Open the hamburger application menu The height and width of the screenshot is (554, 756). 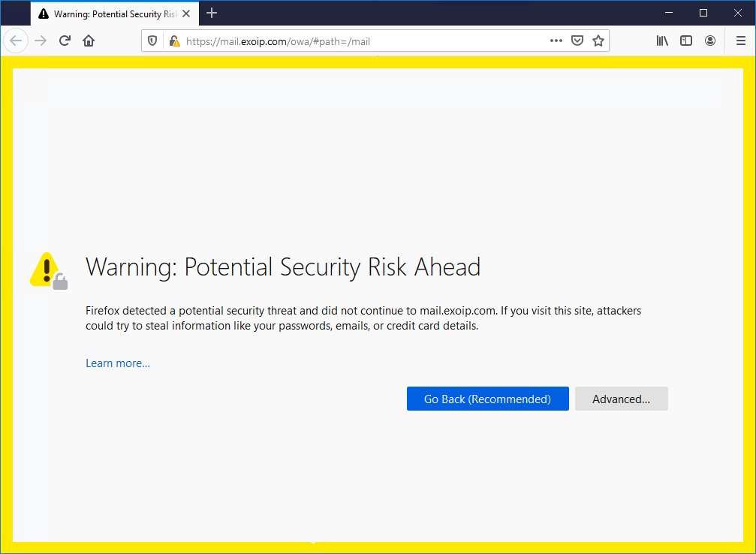(741, 41)
